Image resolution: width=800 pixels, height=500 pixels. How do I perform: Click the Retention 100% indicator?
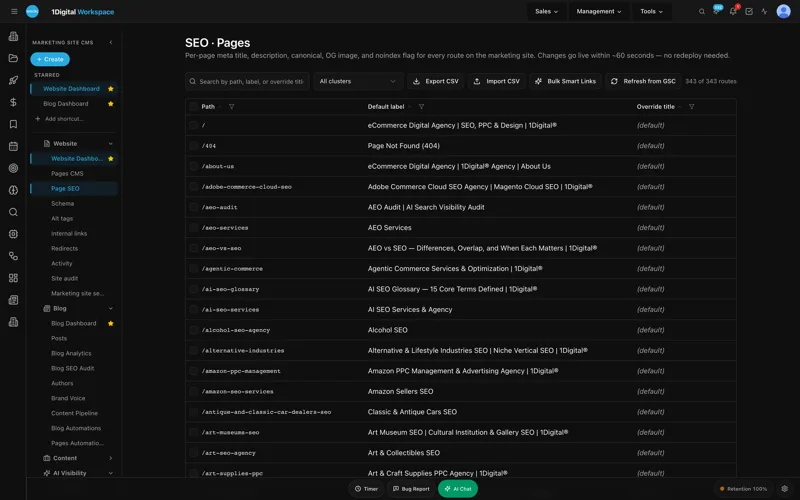point(743,489)
